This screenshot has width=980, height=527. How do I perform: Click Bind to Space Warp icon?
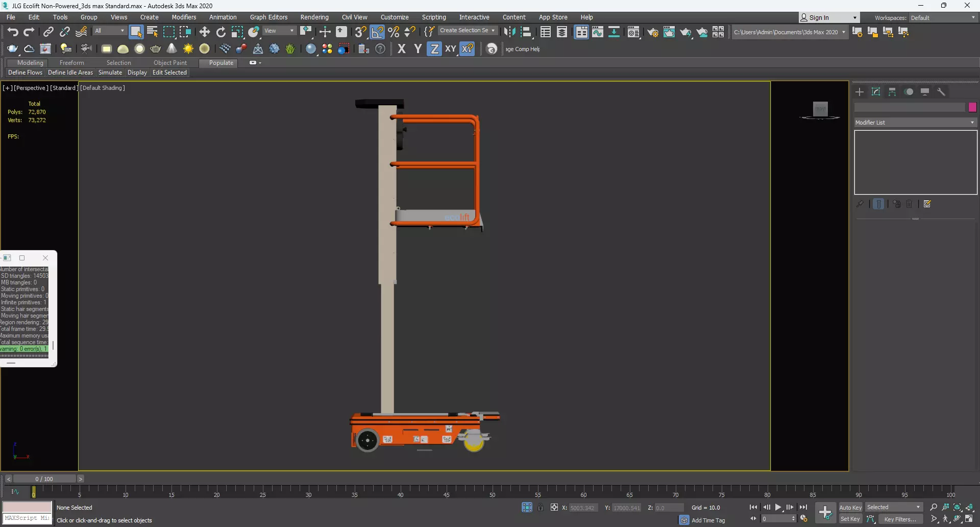(x=81, y=32)
